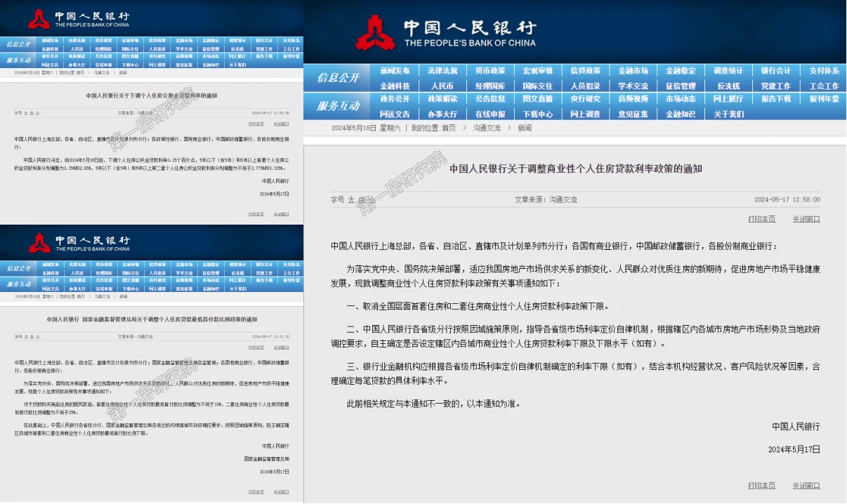Select 金融市场 on the 商业性个人住房贷款 page

pos(633,71)
